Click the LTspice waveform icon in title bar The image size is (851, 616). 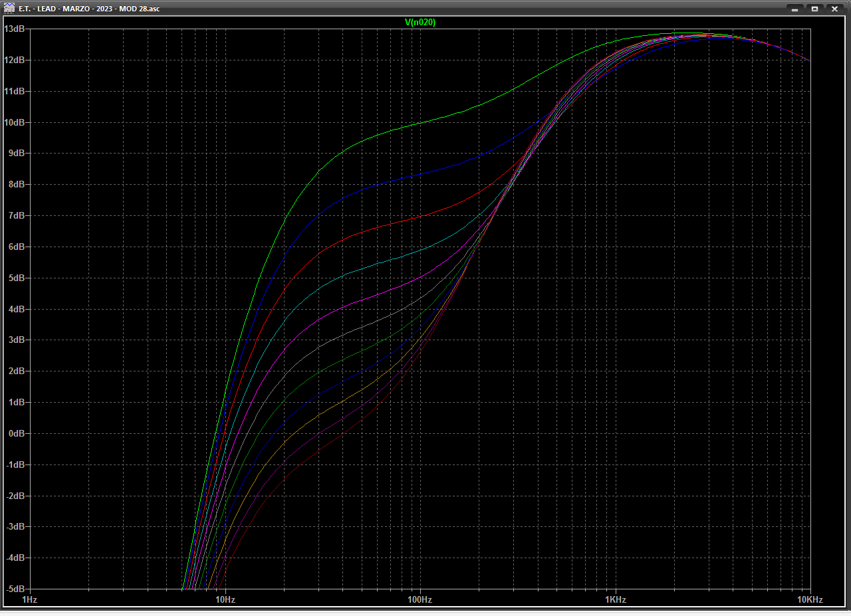pyautogui.click(x=9, y=9)
